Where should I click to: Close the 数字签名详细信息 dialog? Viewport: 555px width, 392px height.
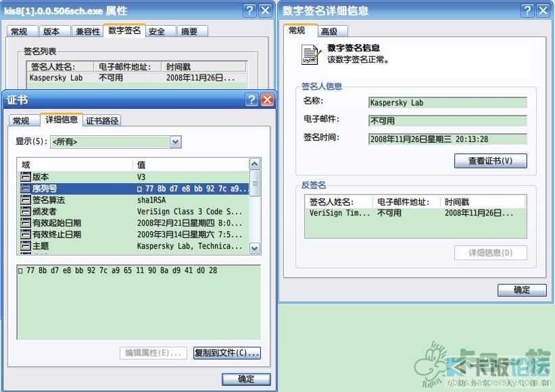tap(544, 10)
